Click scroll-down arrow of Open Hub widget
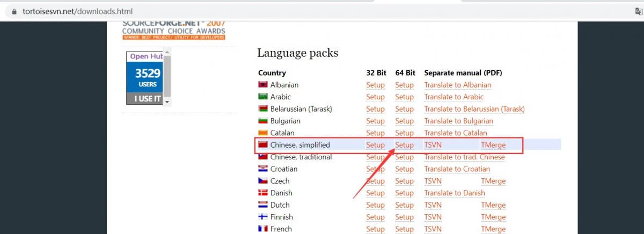Image resolution: width=644 pixels, height=234 pixels. [x=167, y=101]
